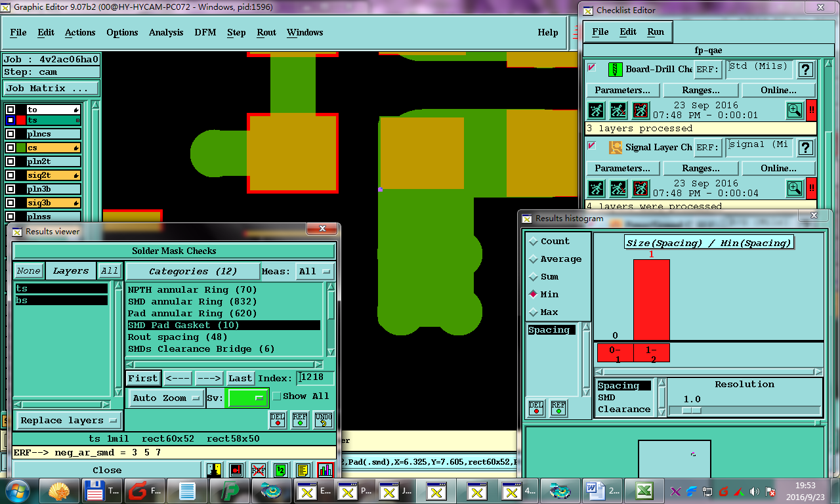Select Max radio option in histogram
Viewport: 840px width, 504px height.
(534, 312)
